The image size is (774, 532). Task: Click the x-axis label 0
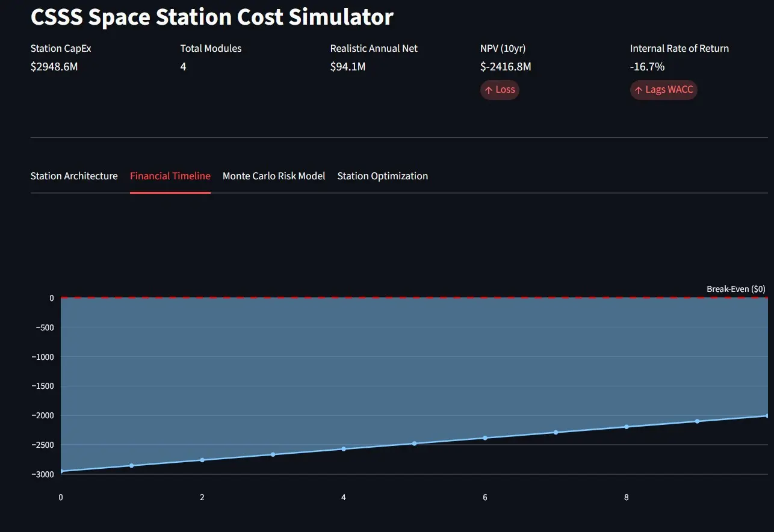(x=60, y=498)
